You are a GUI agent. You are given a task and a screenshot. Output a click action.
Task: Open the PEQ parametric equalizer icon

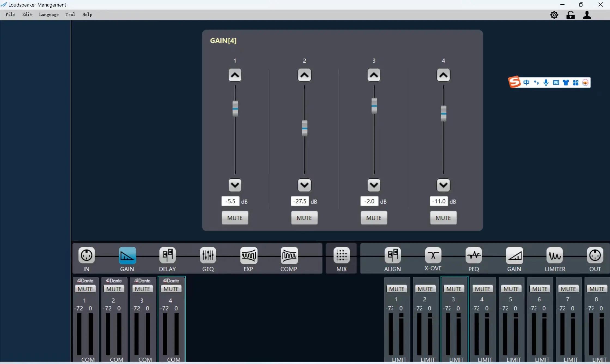coord(474,255)
